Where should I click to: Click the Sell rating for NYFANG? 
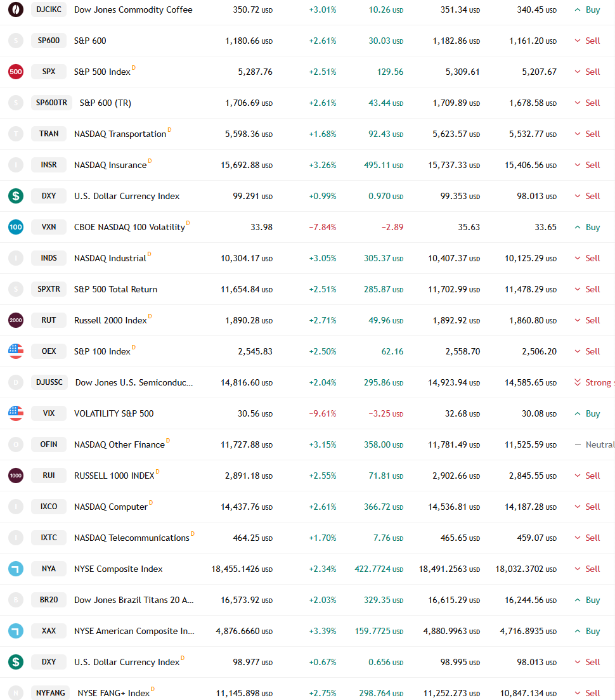587,693
